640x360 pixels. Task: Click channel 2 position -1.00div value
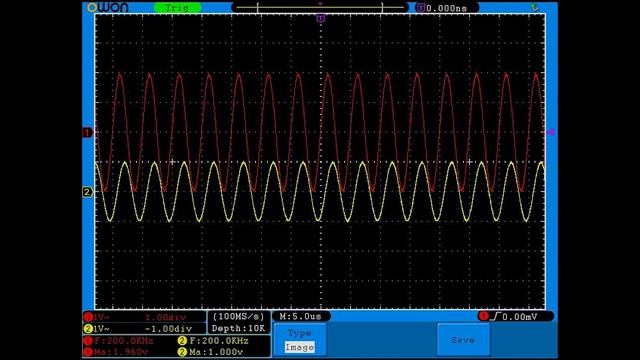tap(168, 329)
